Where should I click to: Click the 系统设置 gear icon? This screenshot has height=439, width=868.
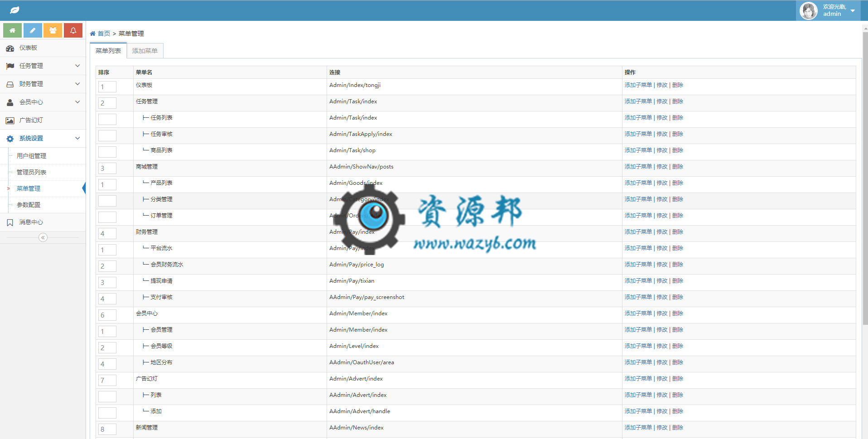click(10, 139)
